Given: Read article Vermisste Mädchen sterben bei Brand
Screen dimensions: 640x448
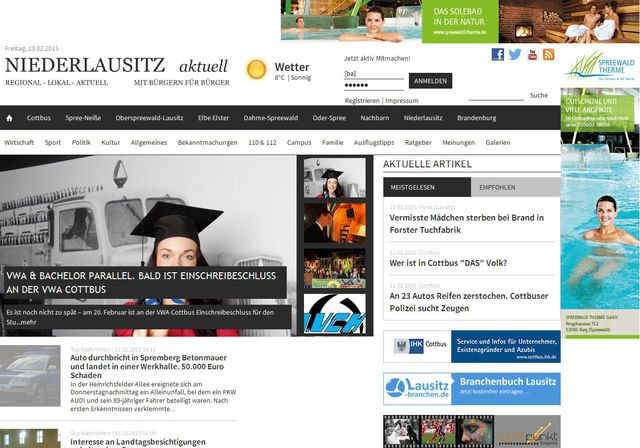Looking at the screenshot, I should click(x=467, y=224).
